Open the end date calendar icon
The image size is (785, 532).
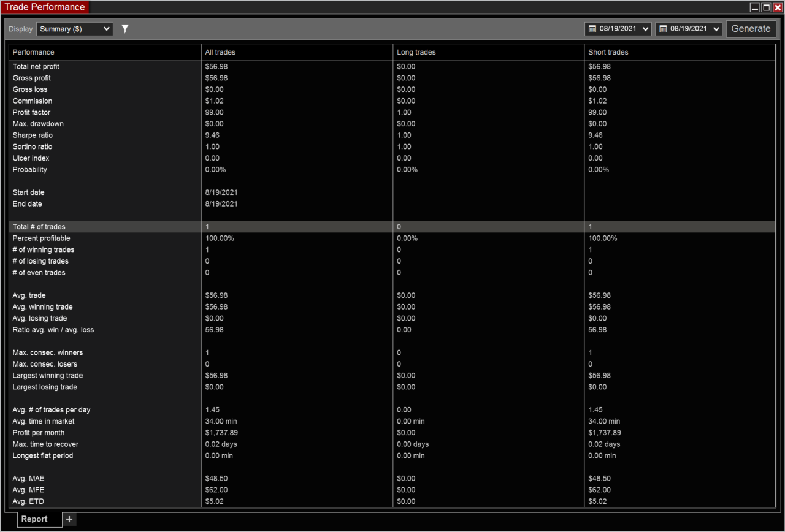(x=663, y=29)
